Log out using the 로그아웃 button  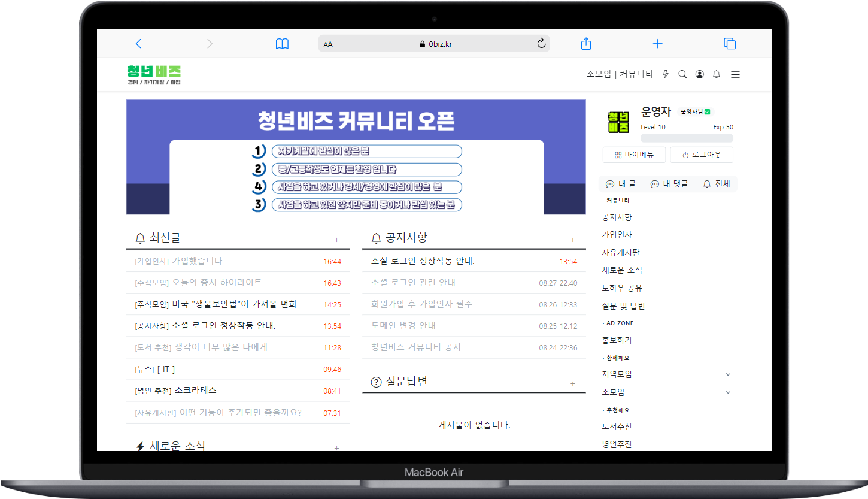point(701,155)
